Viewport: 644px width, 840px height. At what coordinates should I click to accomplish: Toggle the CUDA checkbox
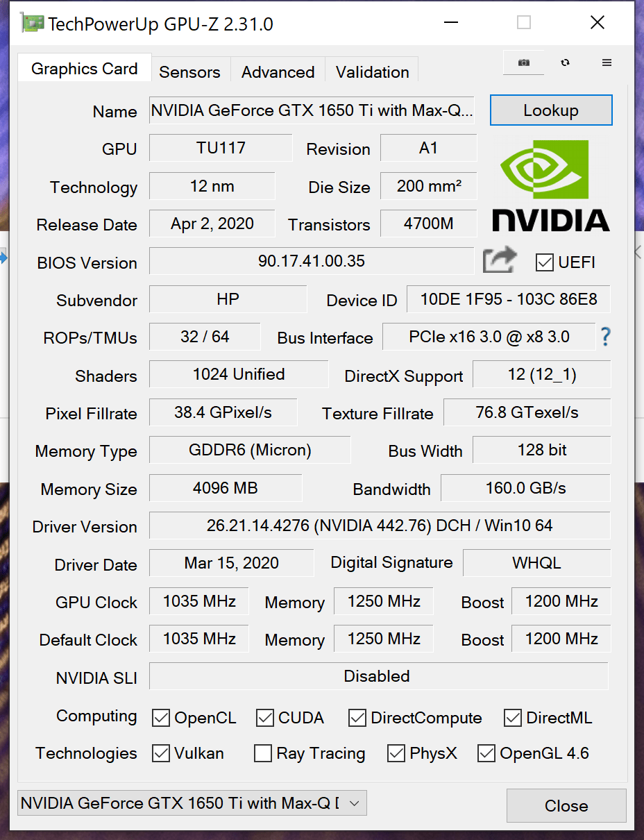coord(265,718)
